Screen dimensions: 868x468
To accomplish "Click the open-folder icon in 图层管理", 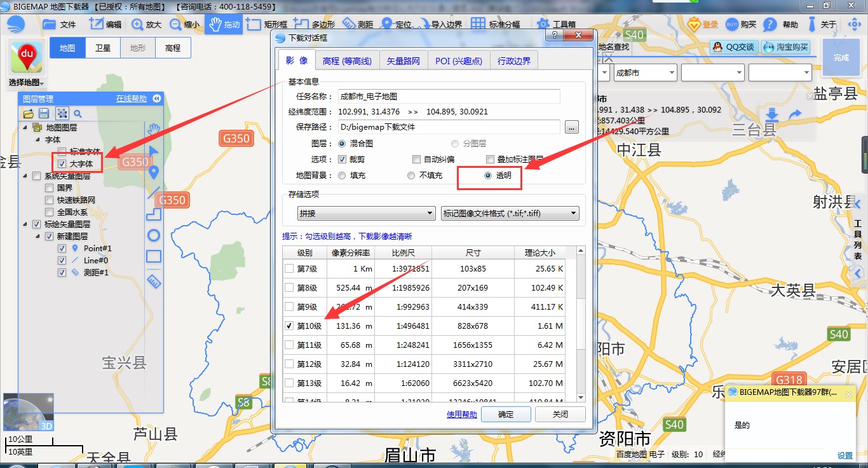I will tap(28, 114).
